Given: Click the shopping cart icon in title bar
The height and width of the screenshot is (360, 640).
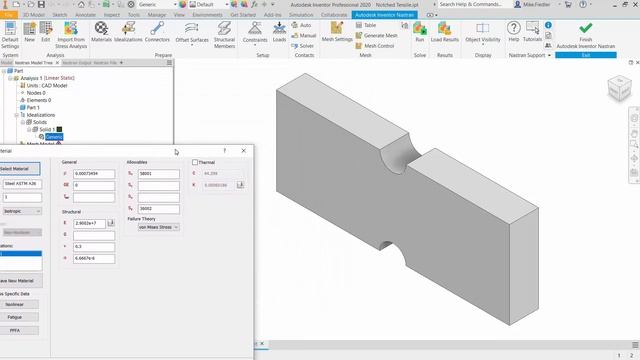Looking at the screenshot, I should 568,4.
